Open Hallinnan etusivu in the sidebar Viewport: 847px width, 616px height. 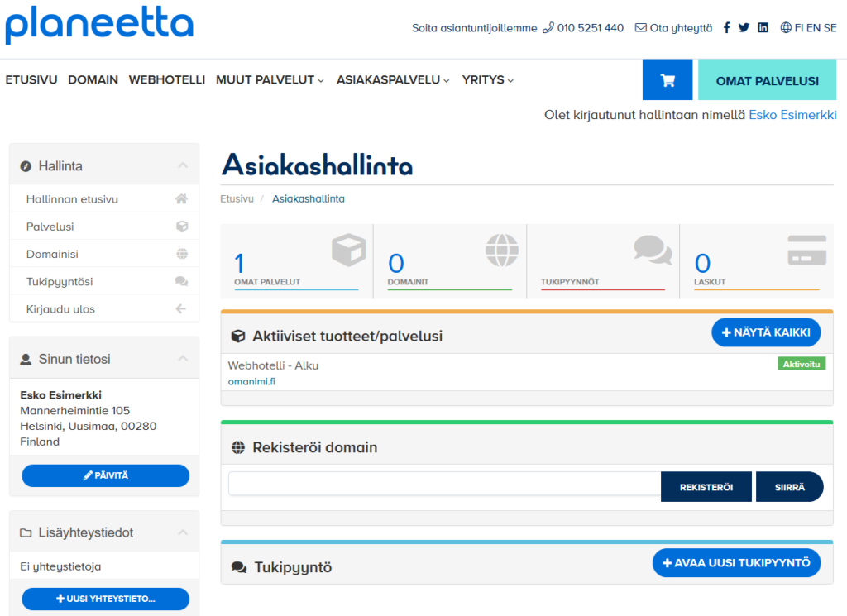point(104,198)
